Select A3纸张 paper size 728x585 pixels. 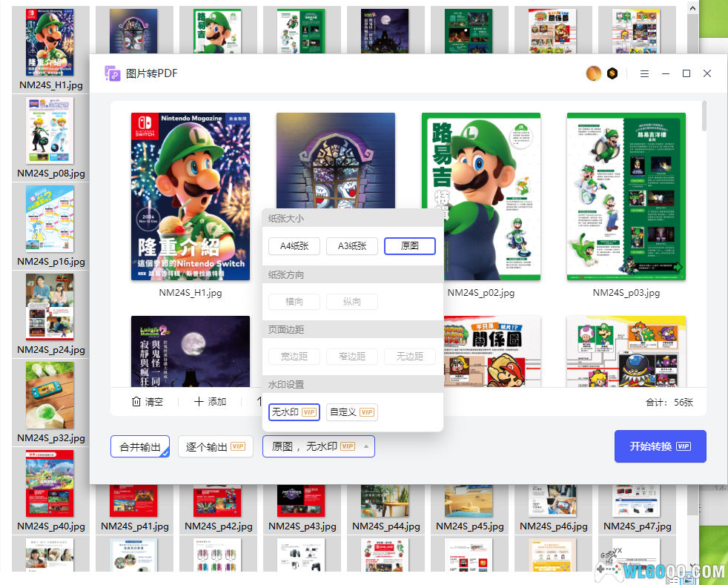pyautogui.click(x=352, y=246)
